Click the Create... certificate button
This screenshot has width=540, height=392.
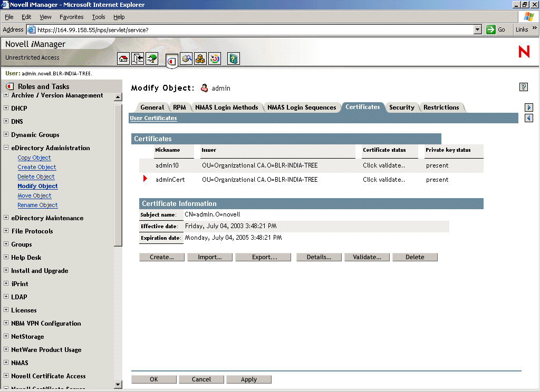(x=162, y=257)
